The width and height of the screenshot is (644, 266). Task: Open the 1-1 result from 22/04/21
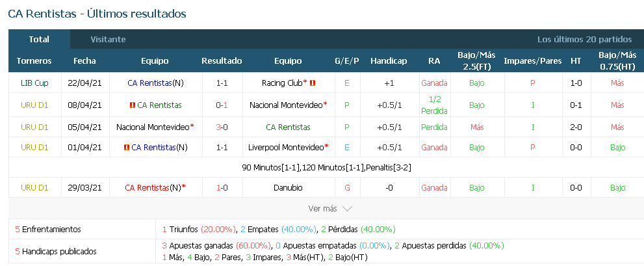coord(222,83)
